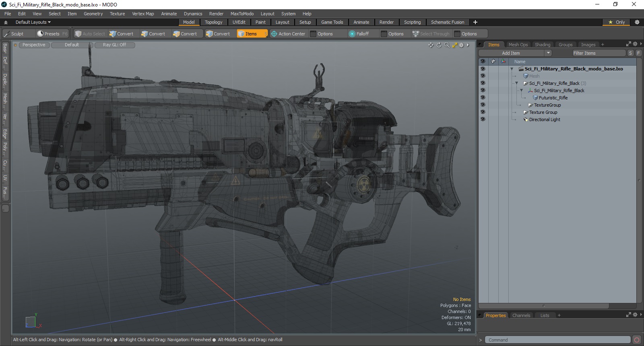644x346 pixels.
Task: Click the S button next to Filter Items
Action: (x=630, y=53)
